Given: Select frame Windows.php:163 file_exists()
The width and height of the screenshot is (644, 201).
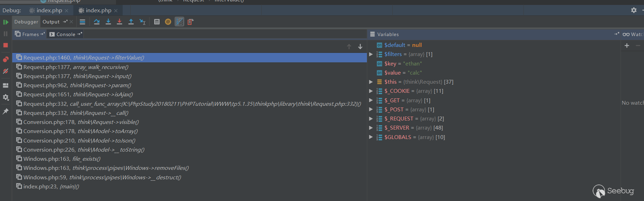Looking at the screenshot, I should (189, 159).
